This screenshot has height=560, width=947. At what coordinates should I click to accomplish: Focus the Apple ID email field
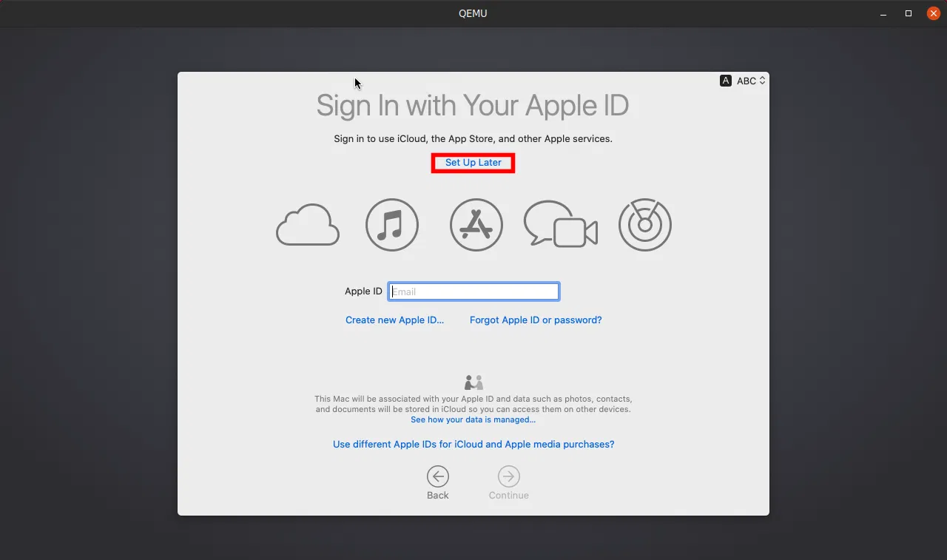[x=473, y=291]
